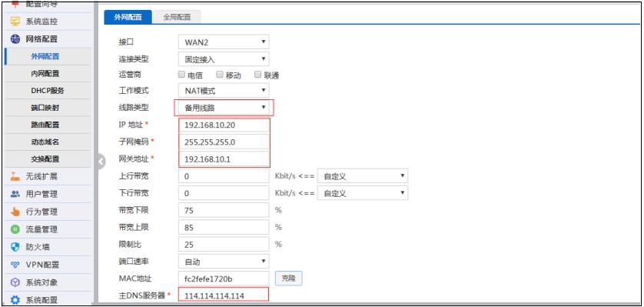Viewport: 644px width, 307px height.
Task: Open 防火墙 in the sidebar
Action: (38, 247)
